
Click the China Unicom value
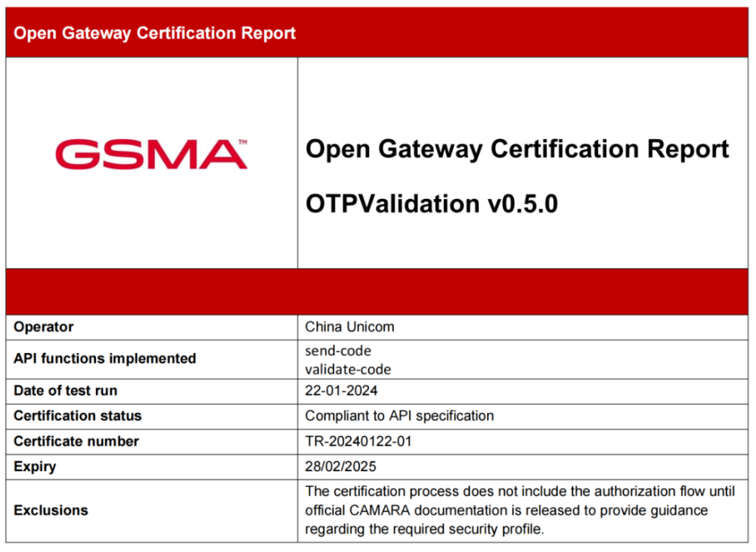(349, 327)
